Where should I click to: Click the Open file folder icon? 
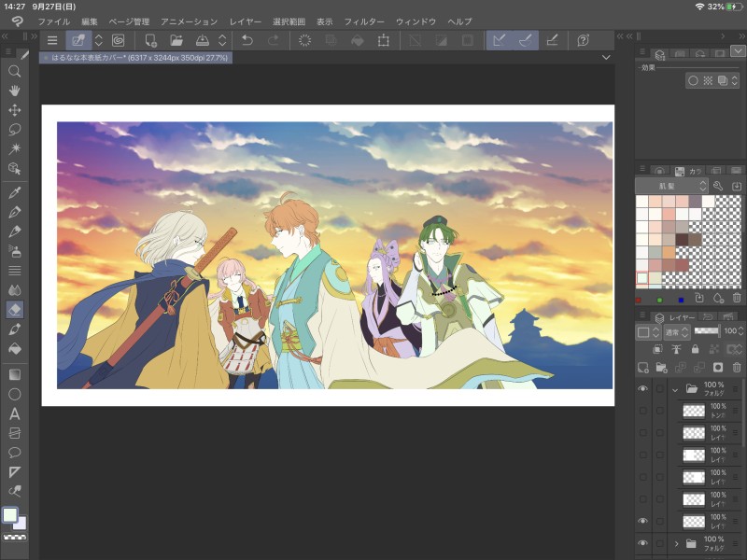click(x=176, y=40)
